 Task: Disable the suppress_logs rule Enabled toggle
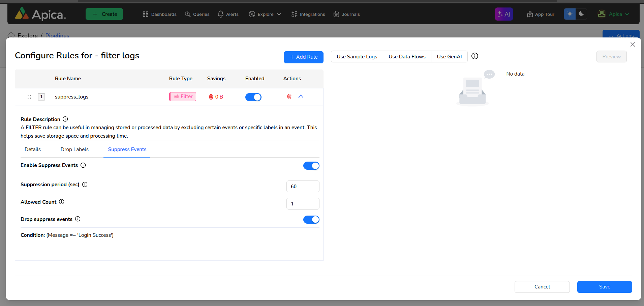[x=253, y=97]
